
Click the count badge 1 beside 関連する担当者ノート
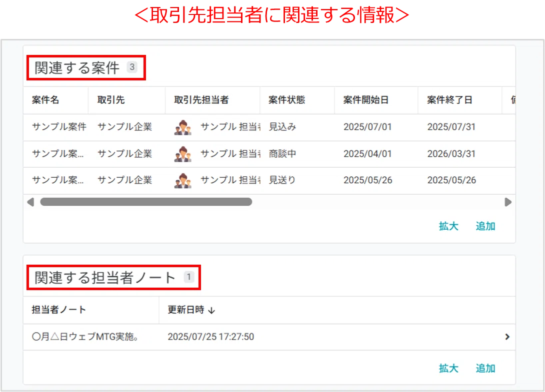[x=188, y=277]
